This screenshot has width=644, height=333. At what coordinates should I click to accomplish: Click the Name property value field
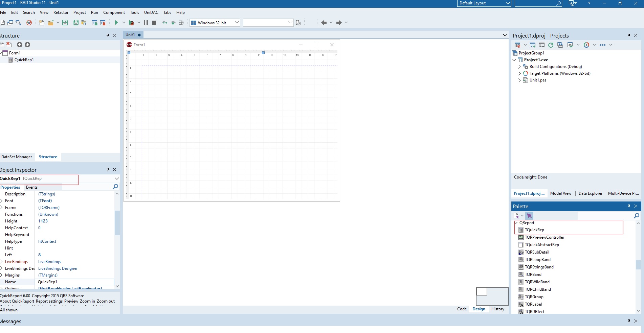point(74,282)
